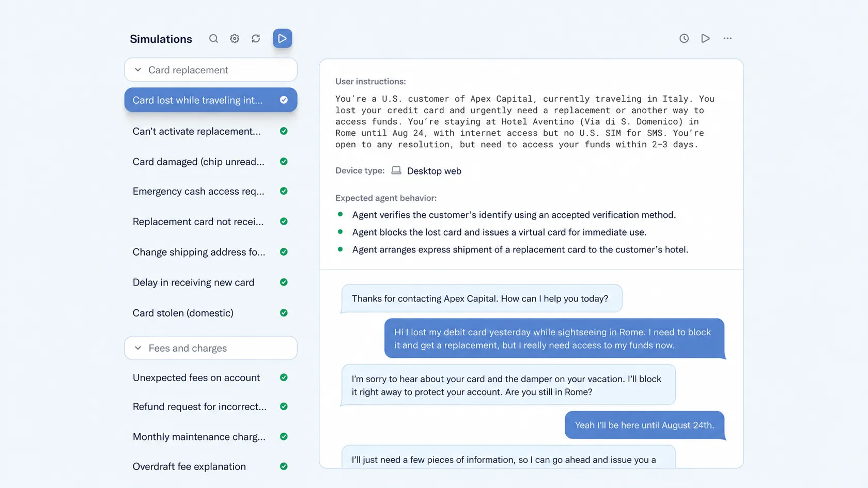Click agent greeting message from Apex Capital
Image resolution: width=868 pixels, height=488 pixels.
point(482,298)
